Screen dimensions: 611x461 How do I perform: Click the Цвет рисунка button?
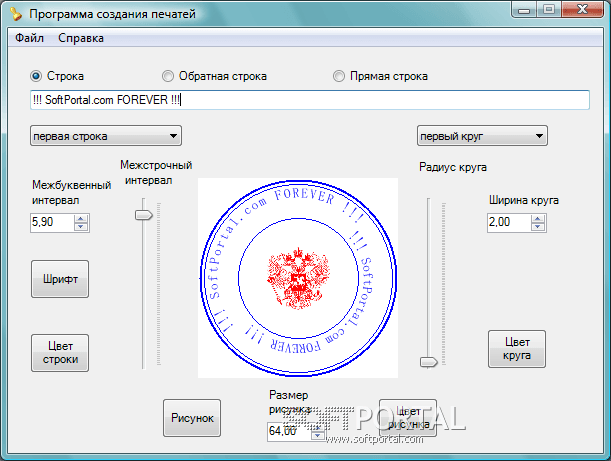point(408,418)
